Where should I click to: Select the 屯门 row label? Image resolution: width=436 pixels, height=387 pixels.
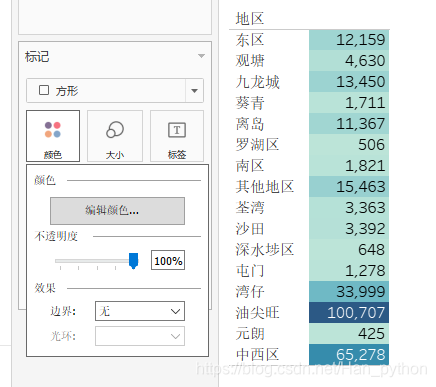click(250, 271)
